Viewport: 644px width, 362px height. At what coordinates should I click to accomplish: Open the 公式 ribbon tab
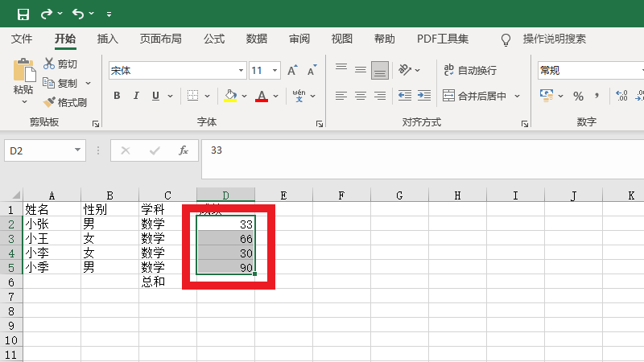pyautogui.click(x=214, y=39)
